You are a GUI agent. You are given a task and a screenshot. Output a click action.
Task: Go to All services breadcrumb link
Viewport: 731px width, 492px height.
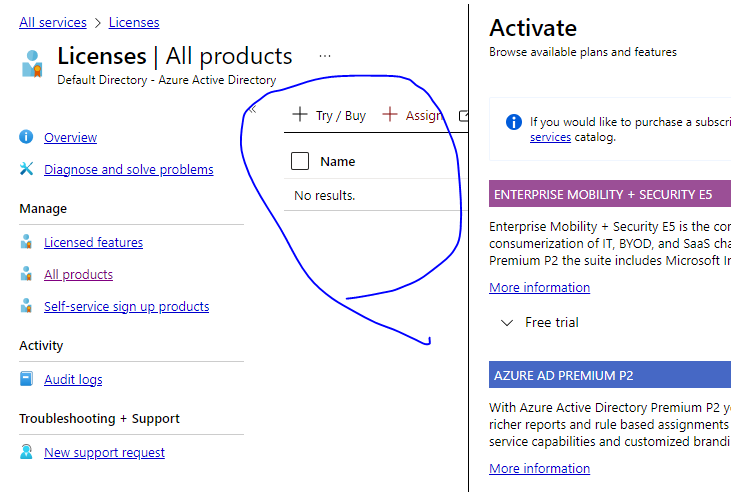point(53,22)
